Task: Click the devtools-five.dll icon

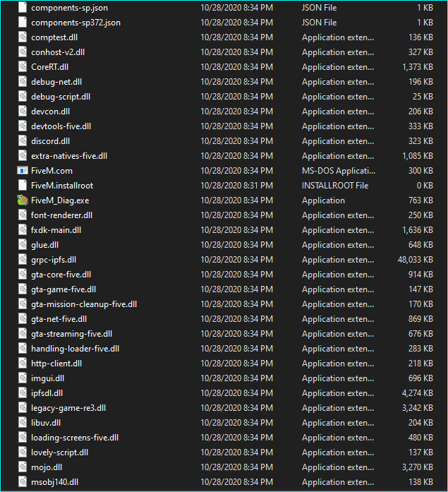Action: (x=23, y=126)
